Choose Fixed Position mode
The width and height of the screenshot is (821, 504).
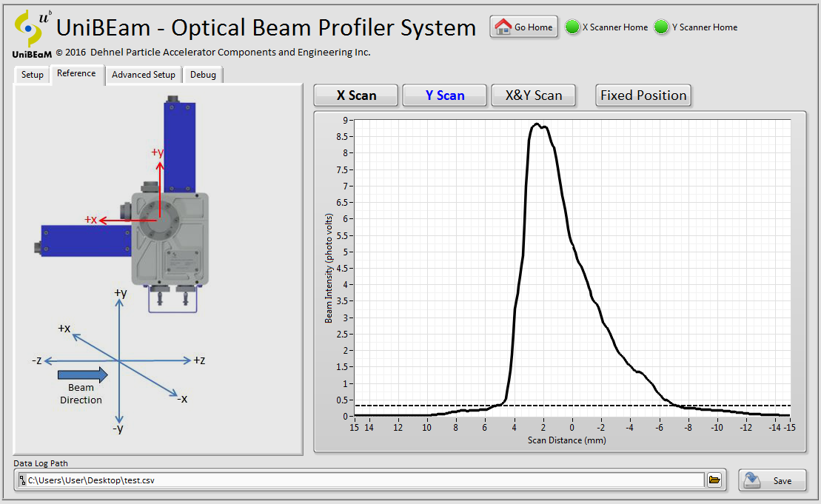click(x=643, y=95)
